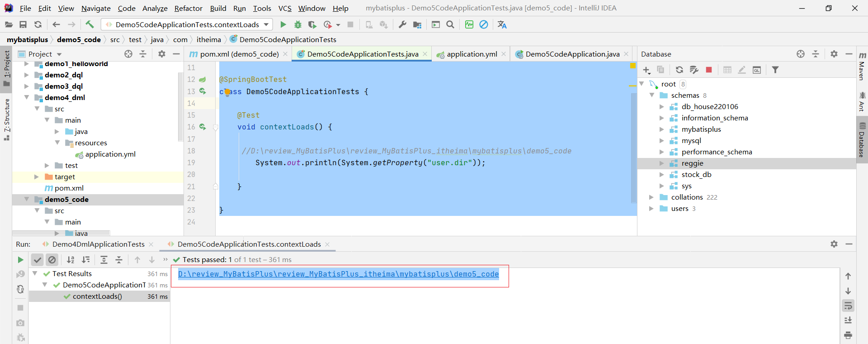Screen dimensions: 868x344
Task: Open the VCS menu
Action: tap(285, 8)
